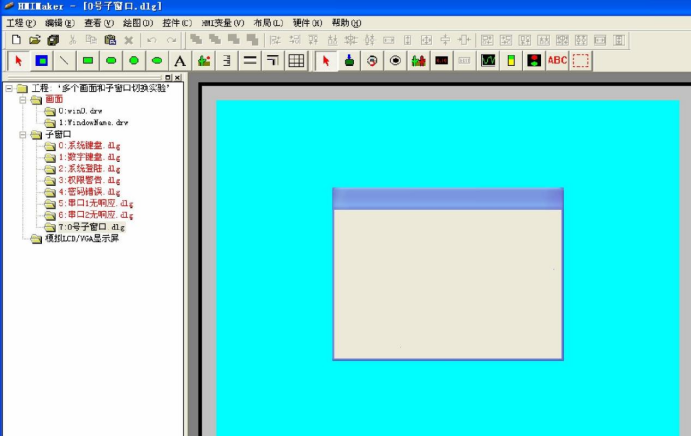The height and width of the screenshot is (437, 692).
Task: Select the green circle tool
Action: [x=134, y=60]
